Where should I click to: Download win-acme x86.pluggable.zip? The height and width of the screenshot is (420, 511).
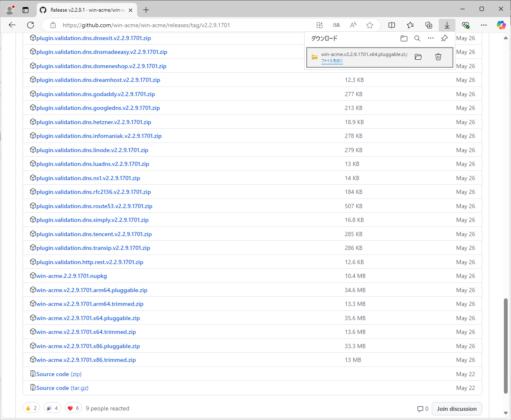tap(88, 346)
